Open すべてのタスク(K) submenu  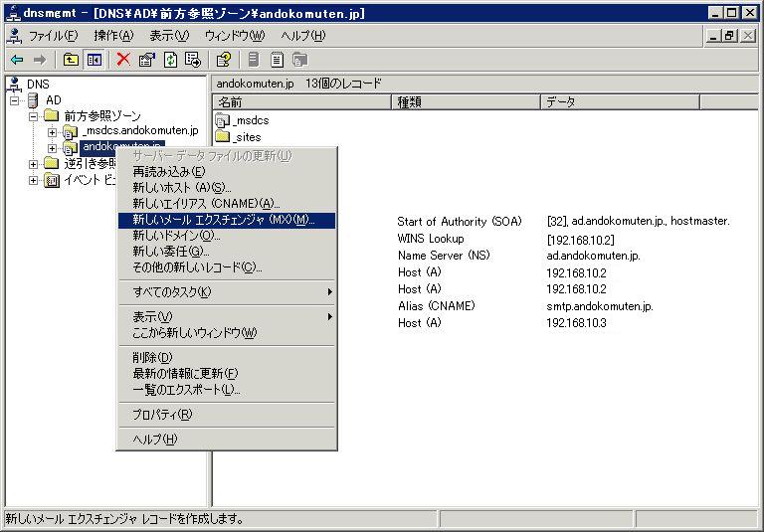(172, 292)
